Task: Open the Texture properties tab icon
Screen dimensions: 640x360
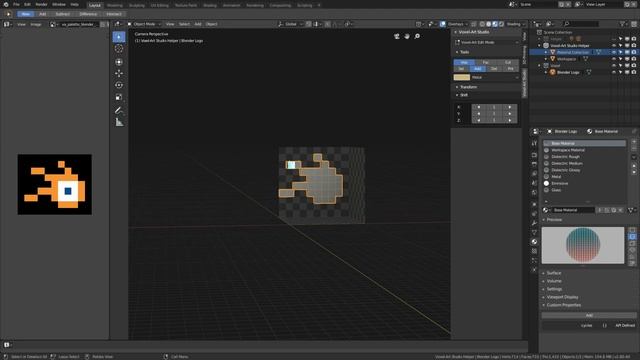Action: [x=534, y=251]
